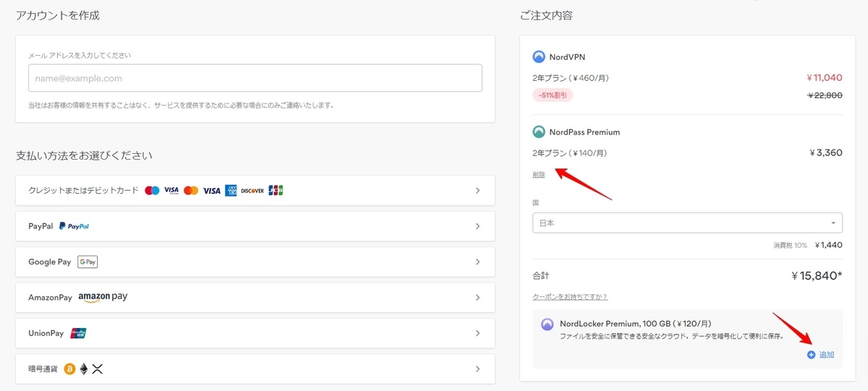Open the 国 country dropdown showing 日本

[687, 223]
